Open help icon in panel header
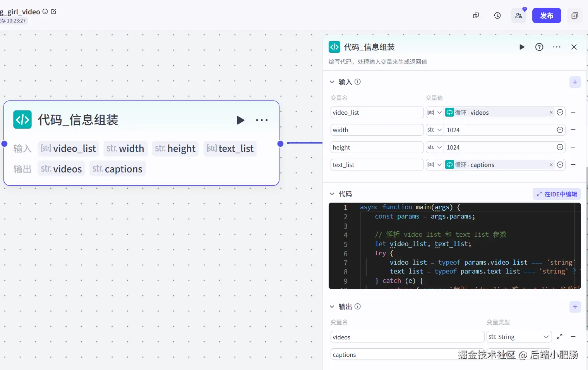Viewport: 588px width, 370px height. click(539, 47)
